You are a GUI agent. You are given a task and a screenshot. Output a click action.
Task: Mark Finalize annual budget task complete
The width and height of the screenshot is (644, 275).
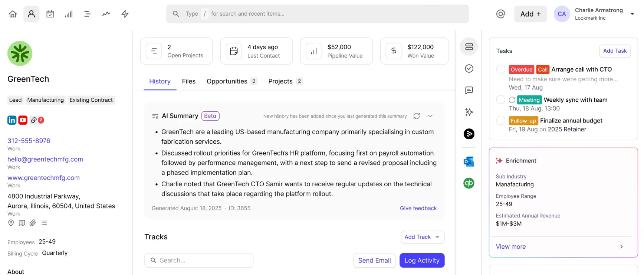[501, 120]
